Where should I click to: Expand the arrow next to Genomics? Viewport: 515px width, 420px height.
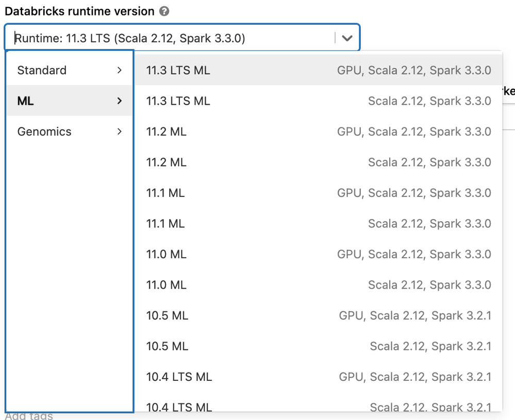[x=120, y=131]
